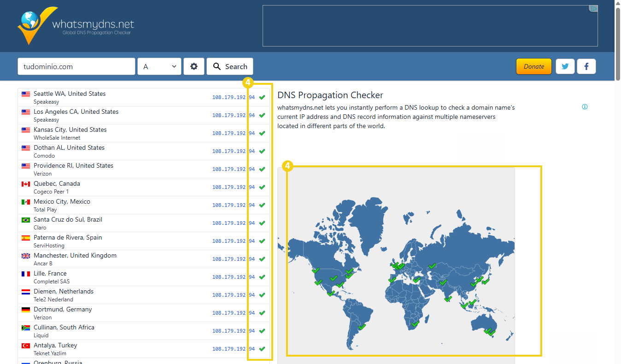Click the green checkmark for Seattle WA
621x364 pixels.
[x=262, y=97]
